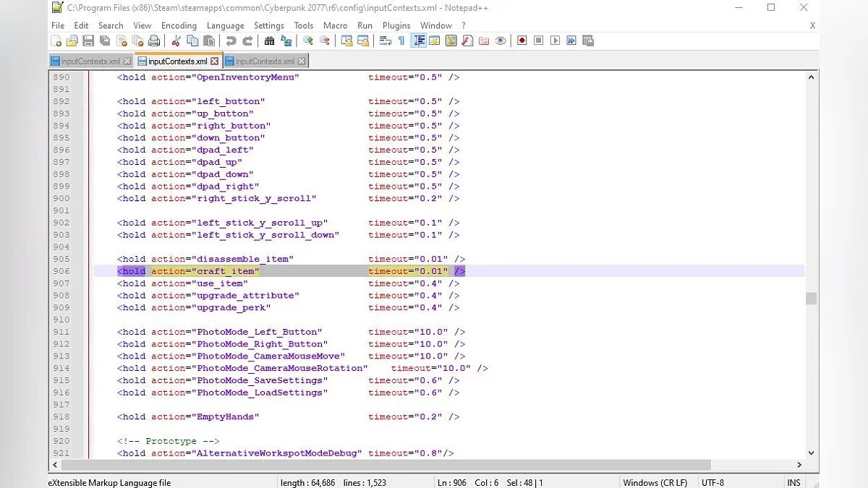Click the Zoom In magnifier icon
868x488 pixels.
click(308, 41)
